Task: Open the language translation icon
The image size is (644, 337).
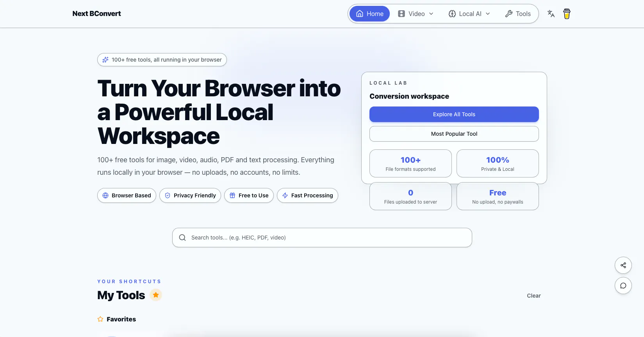Action: coord(551,14)
